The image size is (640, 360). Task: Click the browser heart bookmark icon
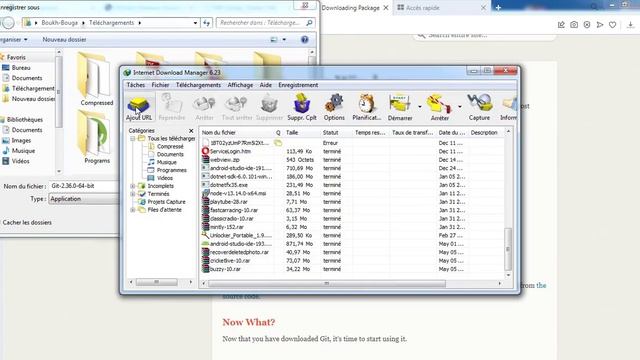point(612,25)
